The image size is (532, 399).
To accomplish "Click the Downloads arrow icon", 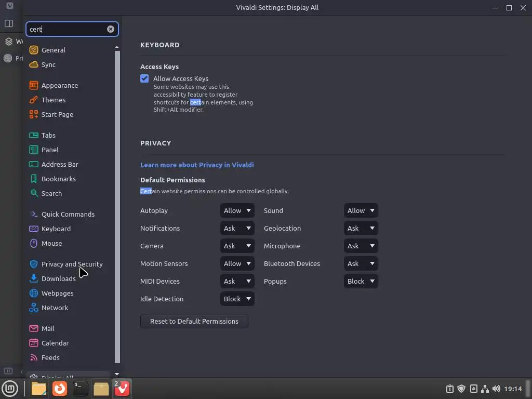I will click(34, 278).
